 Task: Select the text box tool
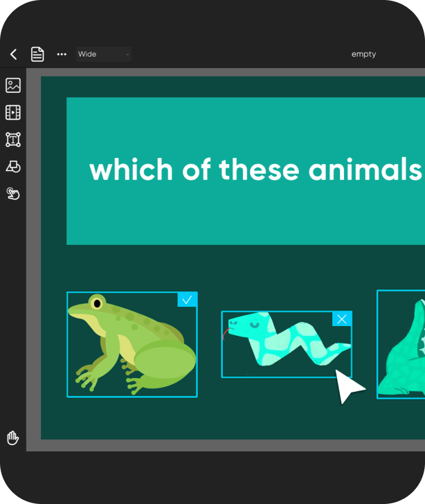coord(13,140)
